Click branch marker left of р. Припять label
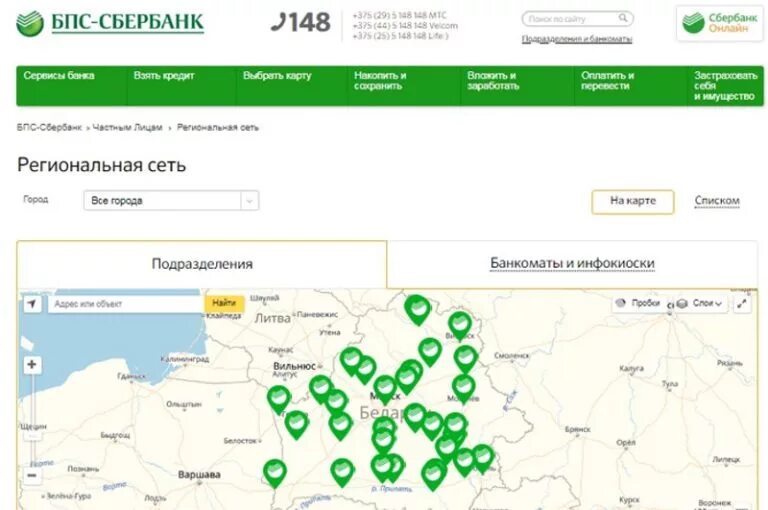Viewport: 768px width, 510px height. (x=342, y=473)
